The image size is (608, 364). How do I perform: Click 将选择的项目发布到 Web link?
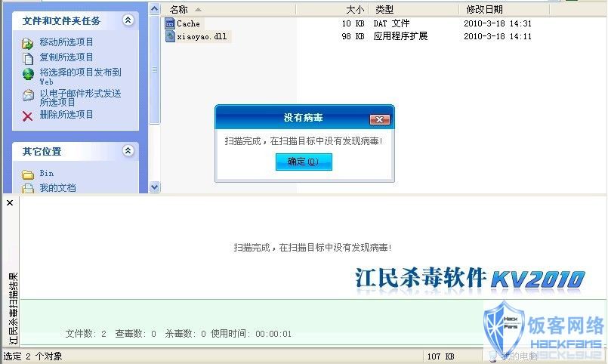(x=80, y=76)
